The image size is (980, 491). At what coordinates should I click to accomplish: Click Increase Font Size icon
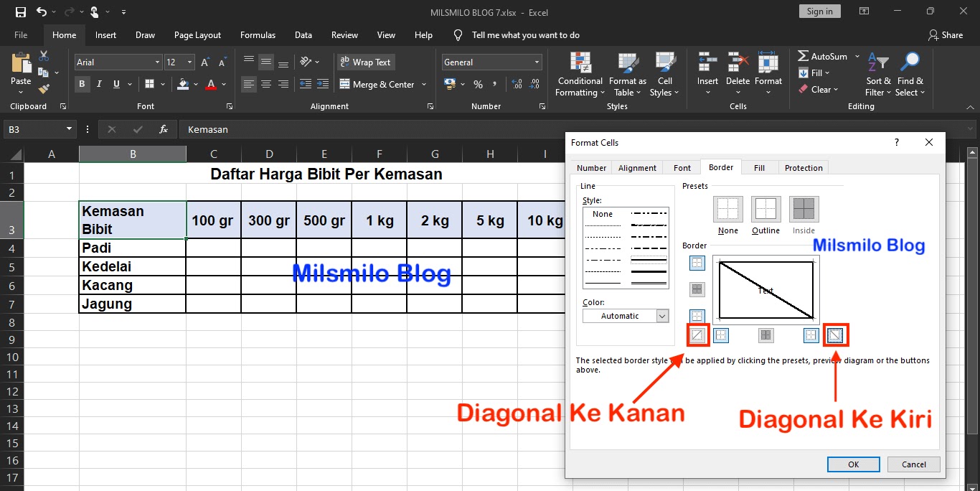(205, 62)
